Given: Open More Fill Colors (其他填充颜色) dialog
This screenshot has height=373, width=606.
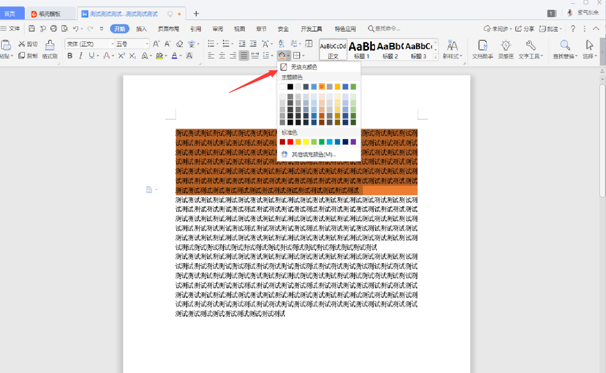Looking at the screenshot, I should (319, 154).
